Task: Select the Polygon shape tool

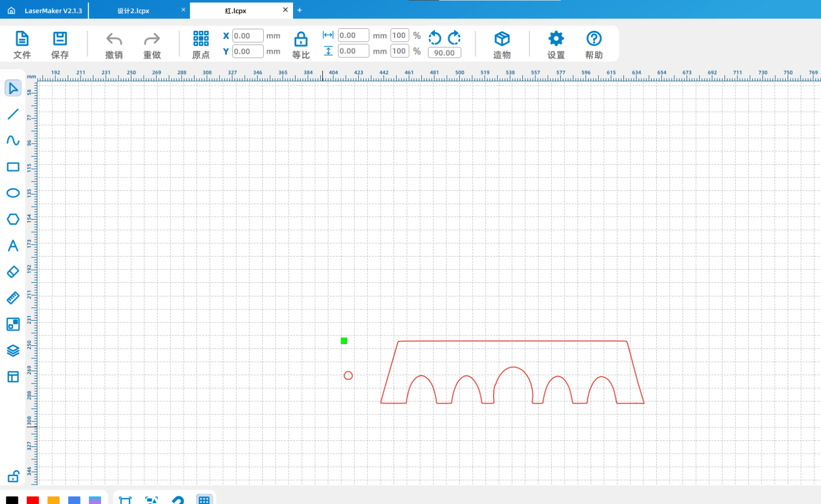Action: [13, 219]
